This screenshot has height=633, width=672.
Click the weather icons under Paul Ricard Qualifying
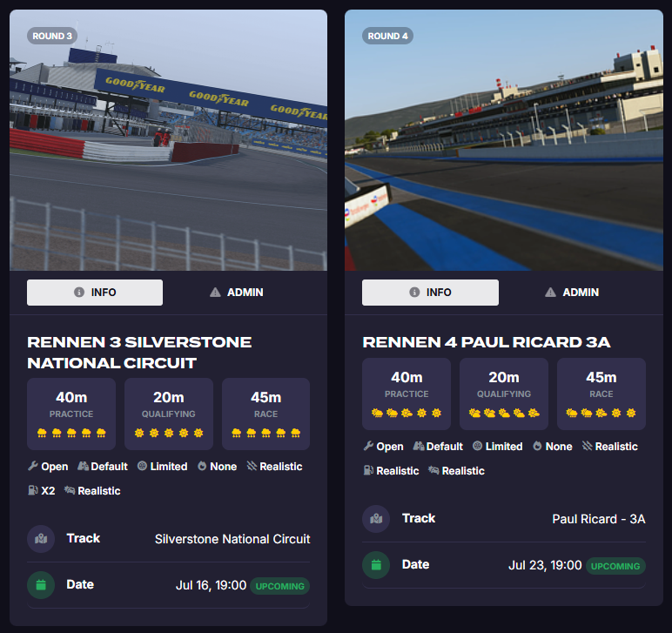[x=504, y=413]
